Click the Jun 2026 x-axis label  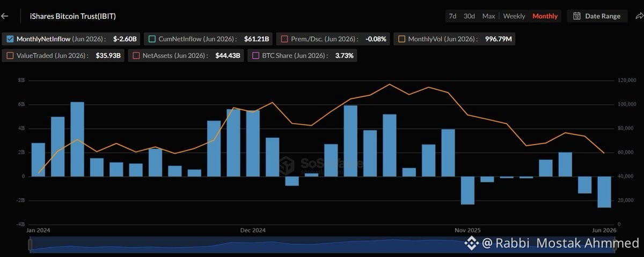(604, 230)
